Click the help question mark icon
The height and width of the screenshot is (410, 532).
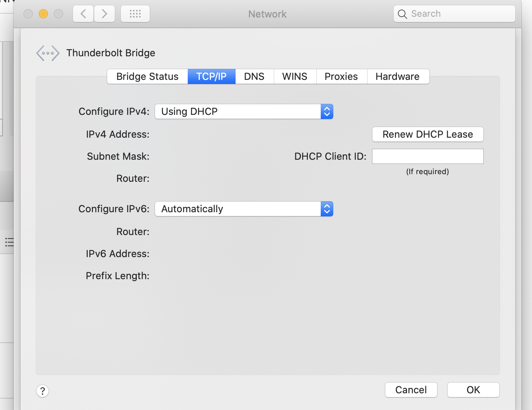(x=43, y=391)
